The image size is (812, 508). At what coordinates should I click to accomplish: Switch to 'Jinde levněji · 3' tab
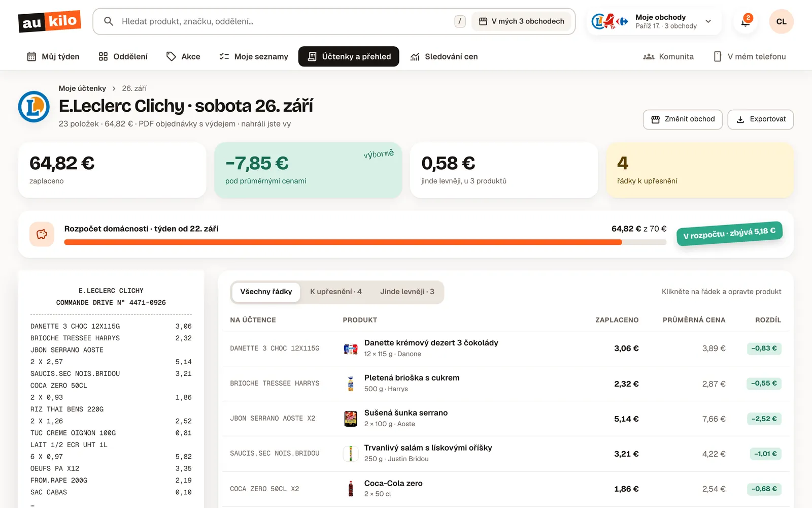coord(407,292)
